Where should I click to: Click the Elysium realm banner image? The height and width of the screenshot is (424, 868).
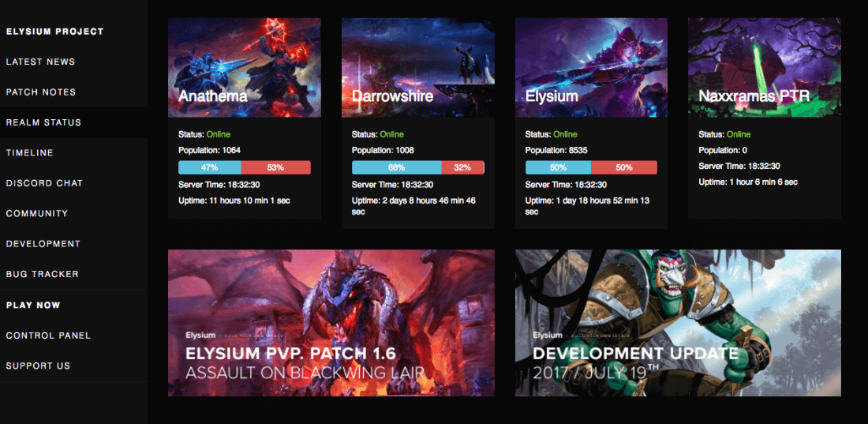(591, 68)
